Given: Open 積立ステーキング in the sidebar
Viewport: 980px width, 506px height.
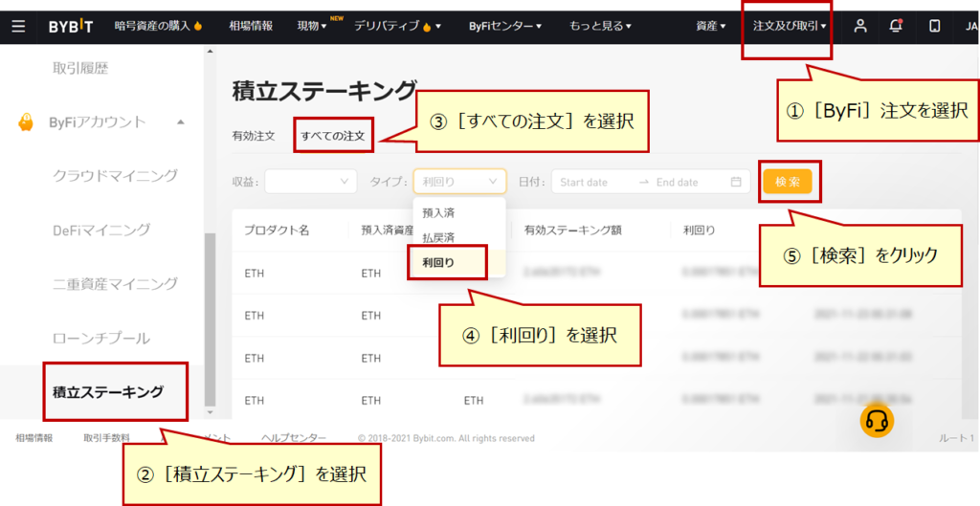Looking at the screenshot, I should tap(108, 392).
